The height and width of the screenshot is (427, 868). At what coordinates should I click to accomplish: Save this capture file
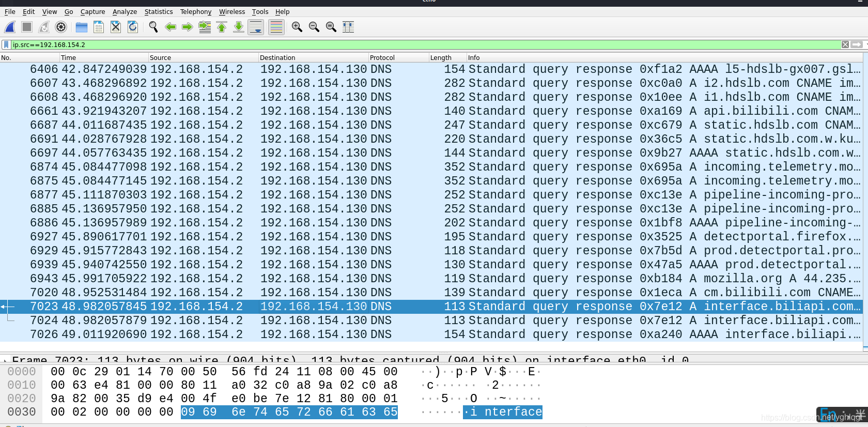tap(99, 27)
